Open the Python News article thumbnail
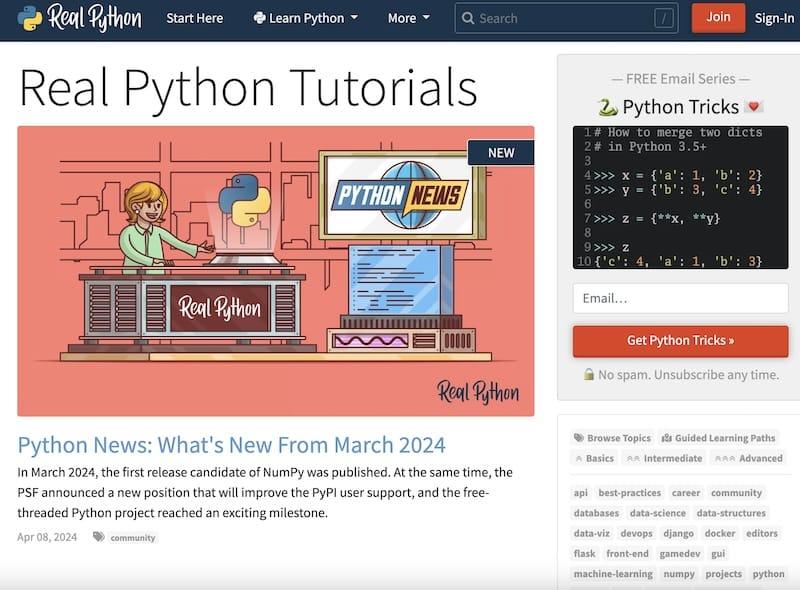 coord(276,271)
